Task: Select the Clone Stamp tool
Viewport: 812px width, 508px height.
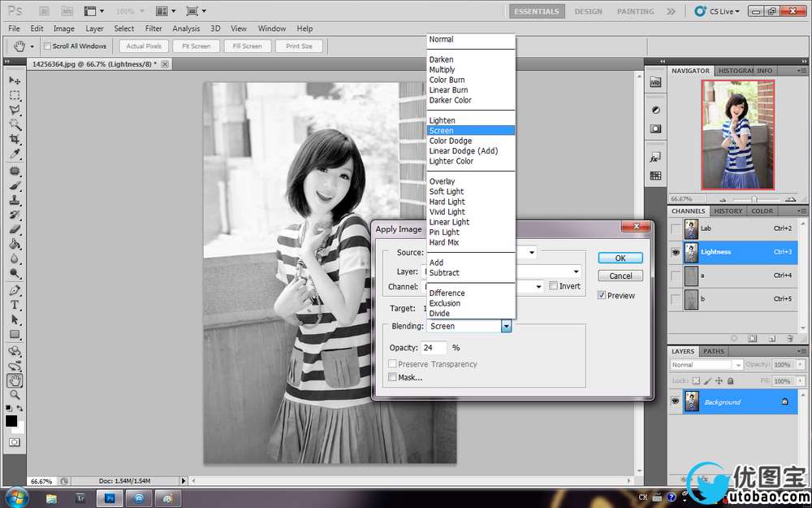Action: pos(15,200)
